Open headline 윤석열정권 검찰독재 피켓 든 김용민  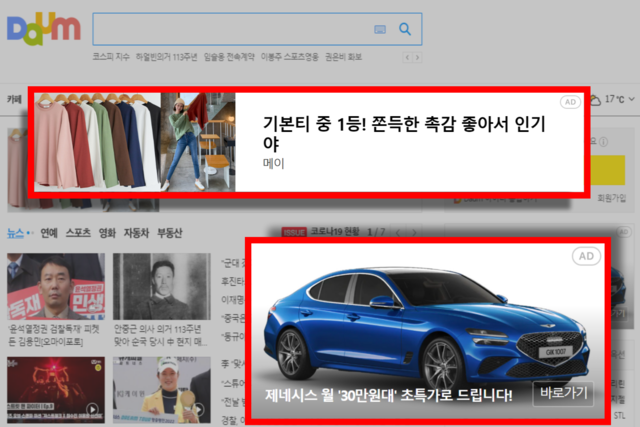click(x=53, y=335)
